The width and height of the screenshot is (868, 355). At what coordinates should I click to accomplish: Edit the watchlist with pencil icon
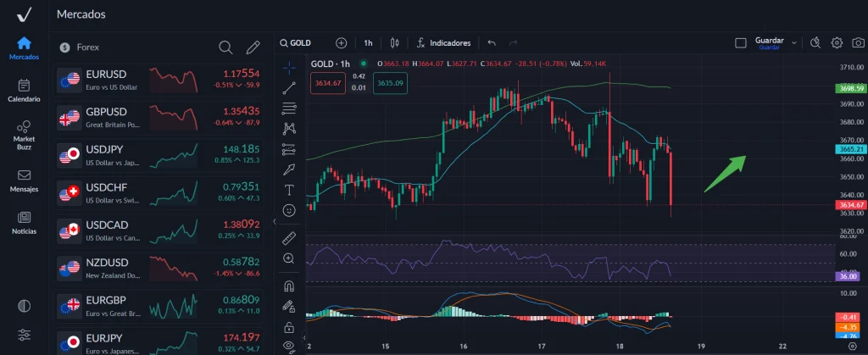point(253,47)
